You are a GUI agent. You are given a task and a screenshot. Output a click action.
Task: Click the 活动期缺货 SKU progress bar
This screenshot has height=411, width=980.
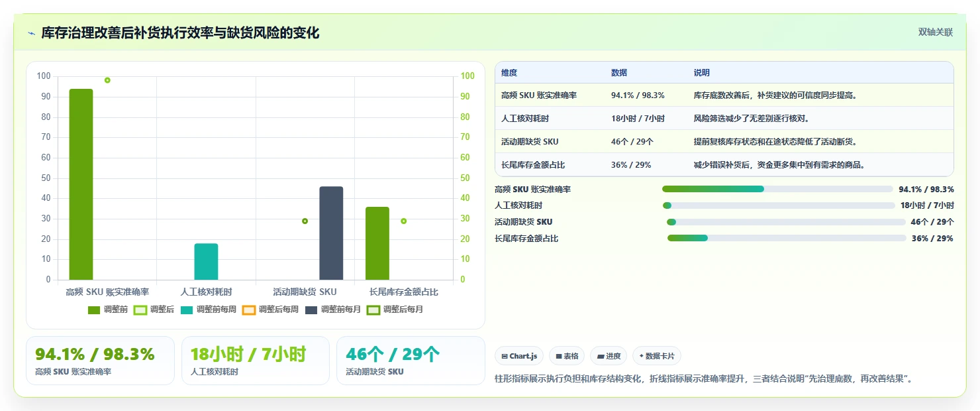coord(786,222)
